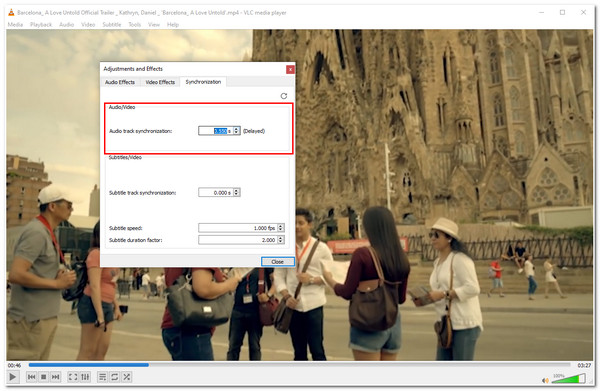
Task: Adjust the green volume slider
Action: pyautogui.click(x=568, y=379)
